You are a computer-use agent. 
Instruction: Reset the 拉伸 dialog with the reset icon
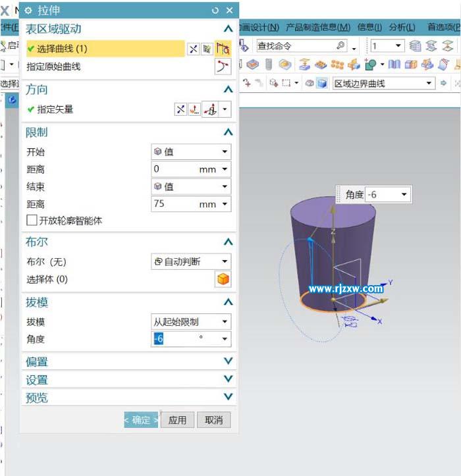[x=215, y=11]
